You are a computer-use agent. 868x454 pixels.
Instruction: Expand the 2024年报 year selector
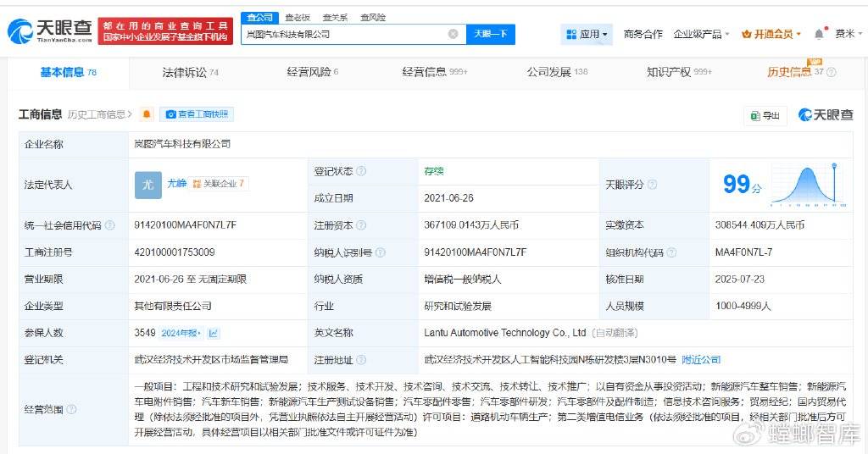[x=181, y=333]
